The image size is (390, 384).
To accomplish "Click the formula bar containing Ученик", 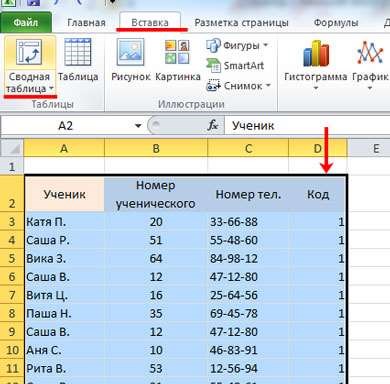I will 307,126.
